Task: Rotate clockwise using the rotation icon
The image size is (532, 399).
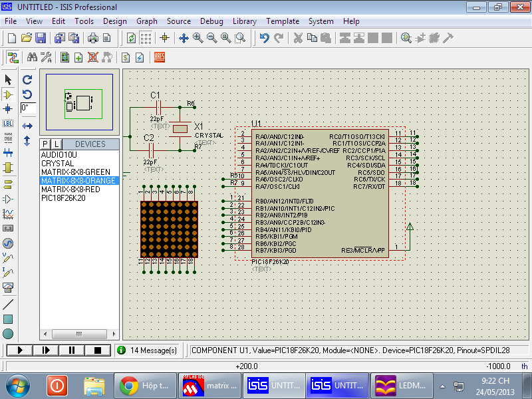Action: point(27,79)
